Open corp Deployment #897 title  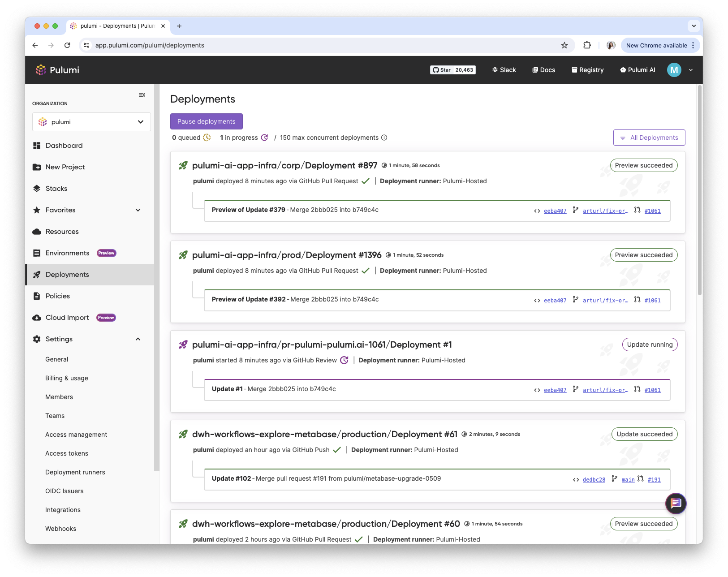click(x=284, y=165)
